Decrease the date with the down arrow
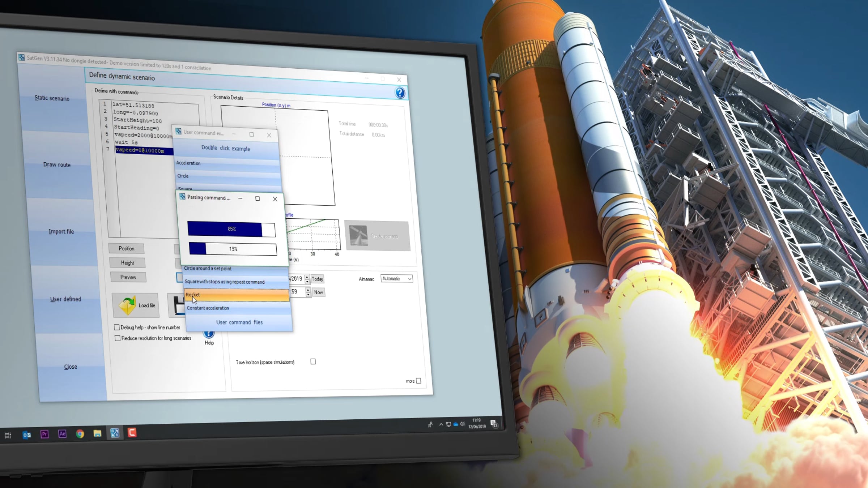The width and height of the screenshot is (868, 488). pyautogui.click(x=307, y=281)
